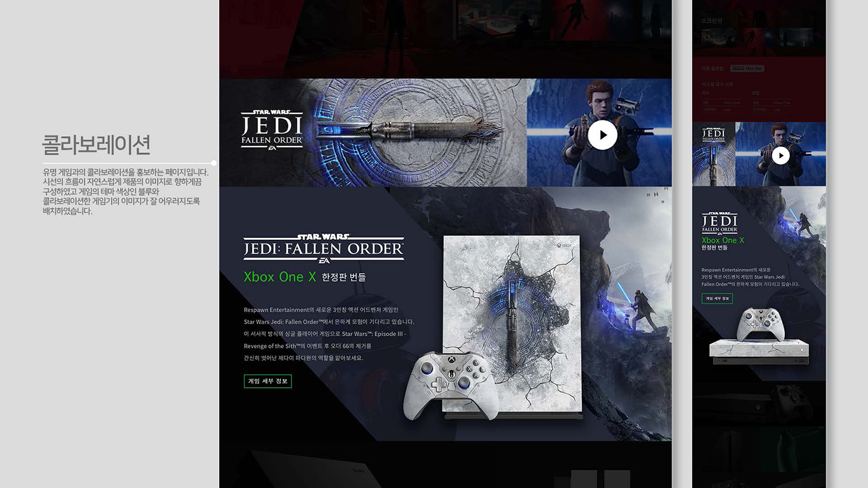Click the Jedi with lightsaber on the cliff artwork
This screenshot has width=868, height=488.
pyautogui.click(x=639, y=309)
